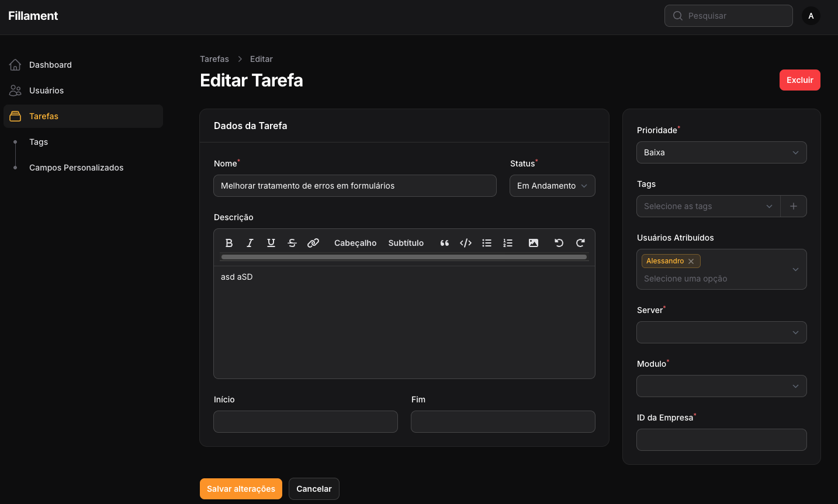
Task: Insert code block using code icon
Action: click(x=466, y=243)
